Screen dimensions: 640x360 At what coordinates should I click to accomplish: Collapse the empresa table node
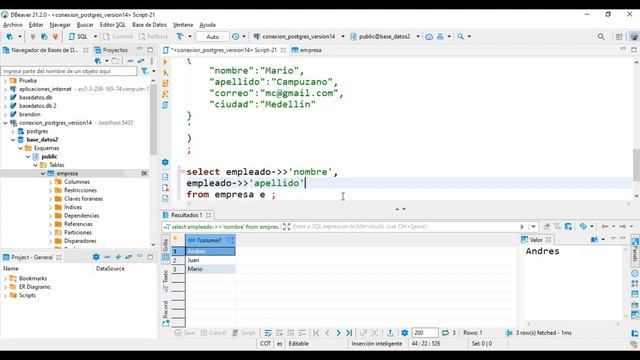pyautogui.click(x=43, y=173)
